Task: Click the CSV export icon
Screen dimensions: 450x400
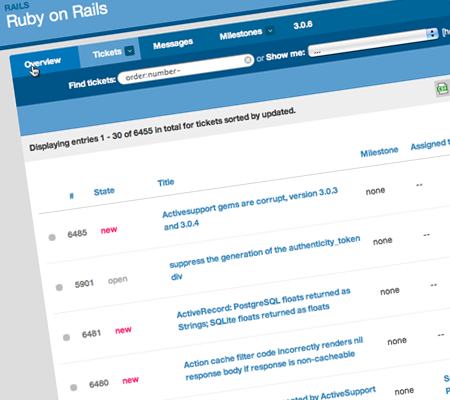Action: (x=443, y=88)
